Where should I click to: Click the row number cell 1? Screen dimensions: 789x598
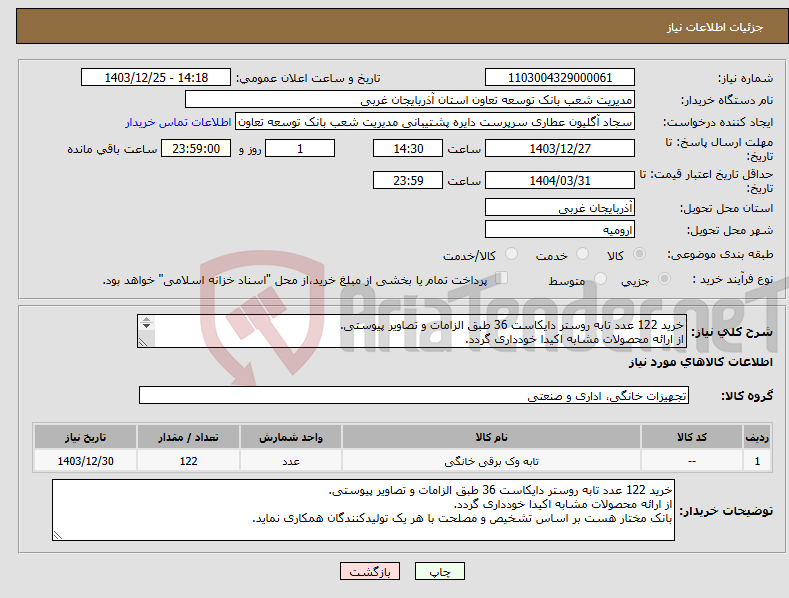[x=757, y=461]
